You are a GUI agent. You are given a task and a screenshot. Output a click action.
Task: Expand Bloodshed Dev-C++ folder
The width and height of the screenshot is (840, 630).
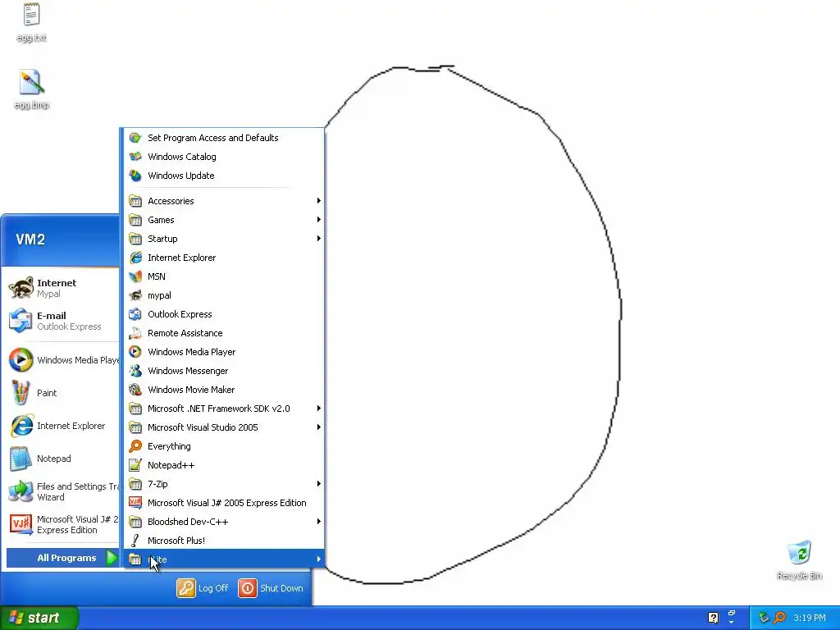(223, 521)
